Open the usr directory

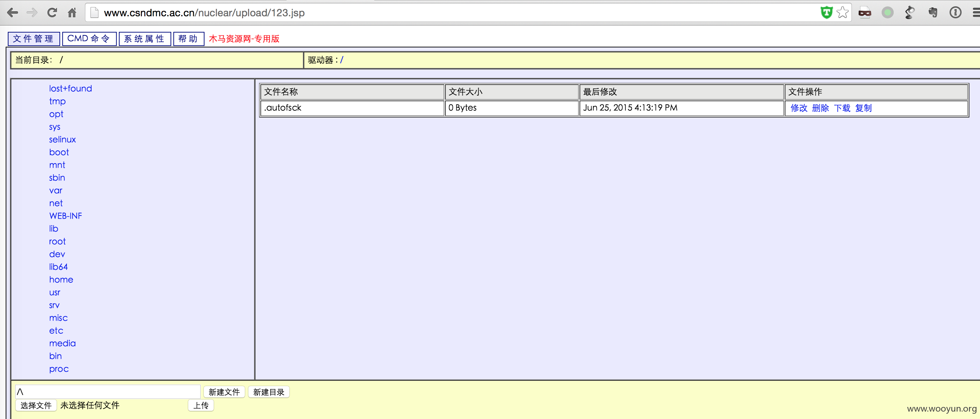tap(55, 293)
